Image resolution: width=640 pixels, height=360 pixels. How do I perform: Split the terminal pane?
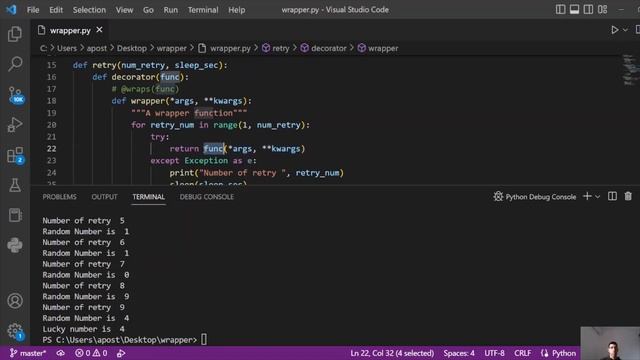click(x=612, y=196)
